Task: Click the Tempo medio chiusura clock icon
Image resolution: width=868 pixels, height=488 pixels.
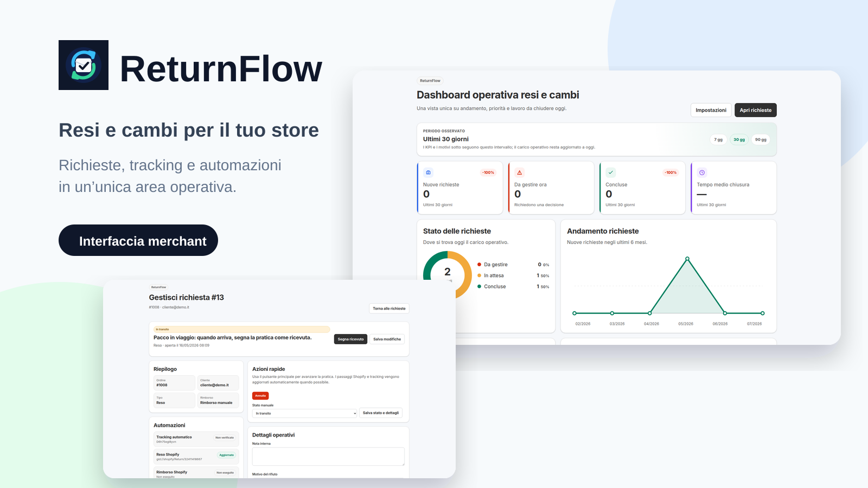Action: click(702, 172)
